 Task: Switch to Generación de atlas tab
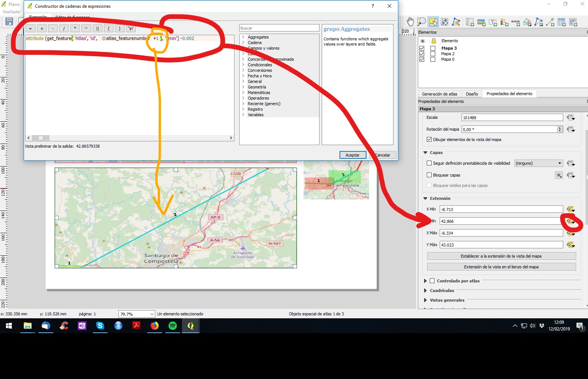tap(439, 94)
